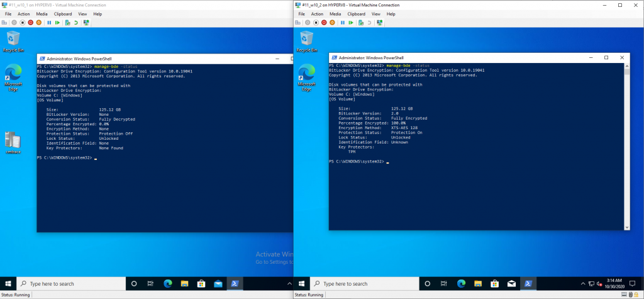Click green Revert icon in w10_1 toolbar
Image resolution: width=644 pixels, height=299 pixels.
76,23
